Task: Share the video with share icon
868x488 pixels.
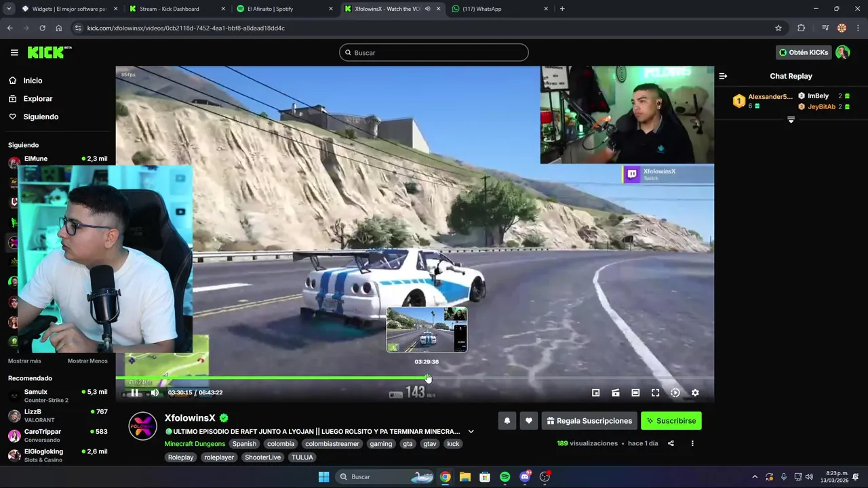Action: (x=671, y=443)
